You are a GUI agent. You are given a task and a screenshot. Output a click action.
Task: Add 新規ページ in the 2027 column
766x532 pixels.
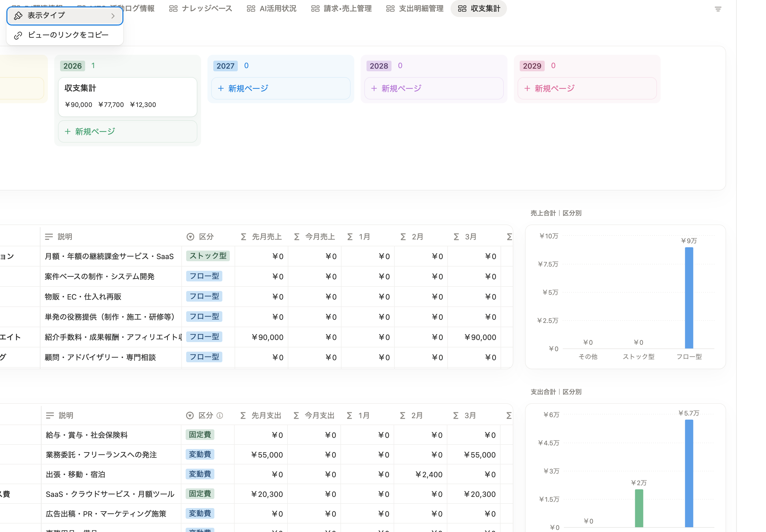tap(281, 88)
